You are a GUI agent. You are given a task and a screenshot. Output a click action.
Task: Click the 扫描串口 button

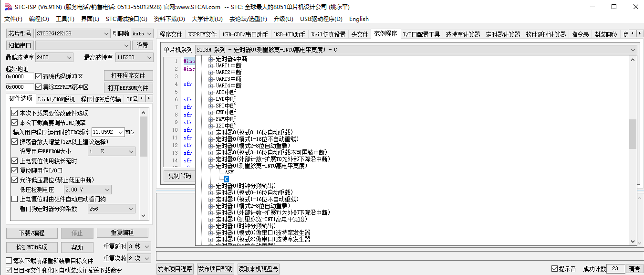click(20, 45)
